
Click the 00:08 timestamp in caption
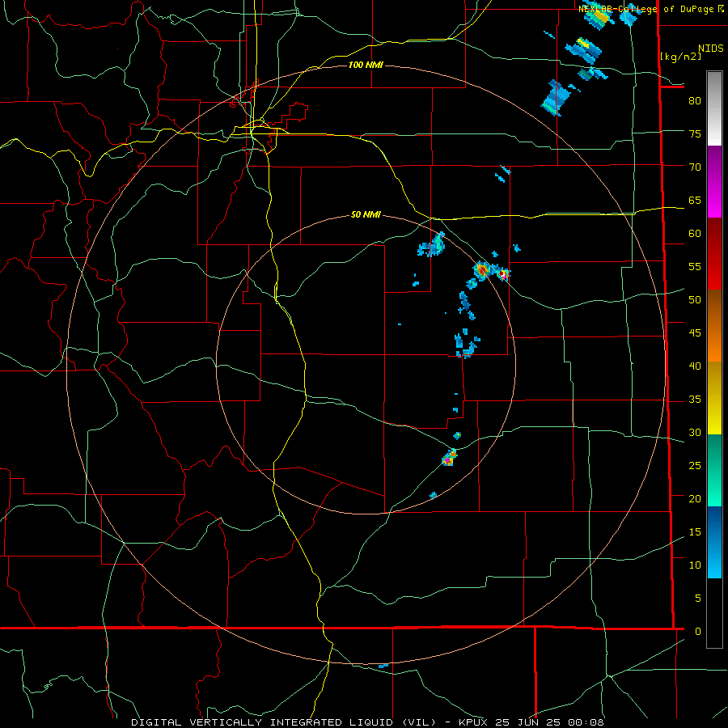coord(586,722)
